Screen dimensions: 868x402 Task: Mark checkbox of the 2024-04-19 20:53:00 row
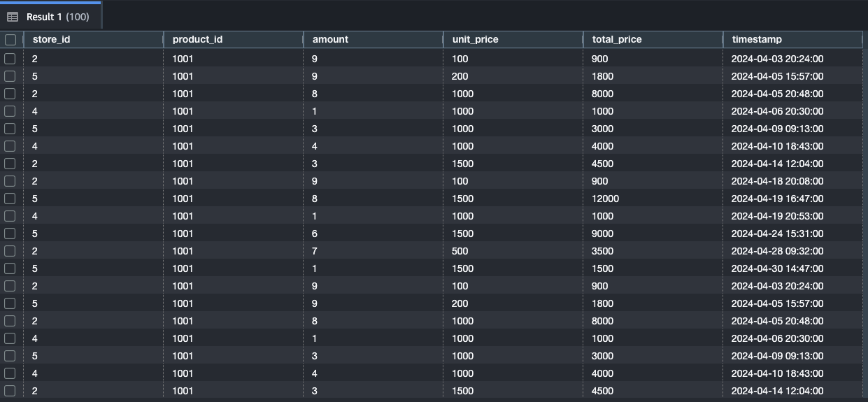point(10,216)
